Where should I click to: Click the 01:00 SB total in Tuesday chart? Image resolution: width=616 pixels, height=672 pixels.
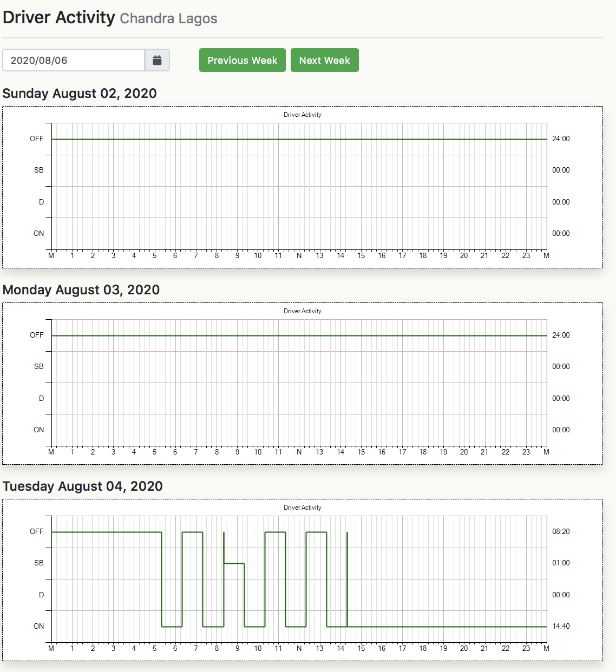561,563
